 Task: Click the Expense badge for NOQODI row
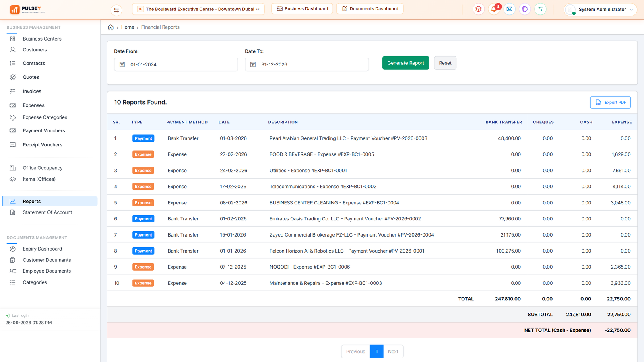click(143, 267)
